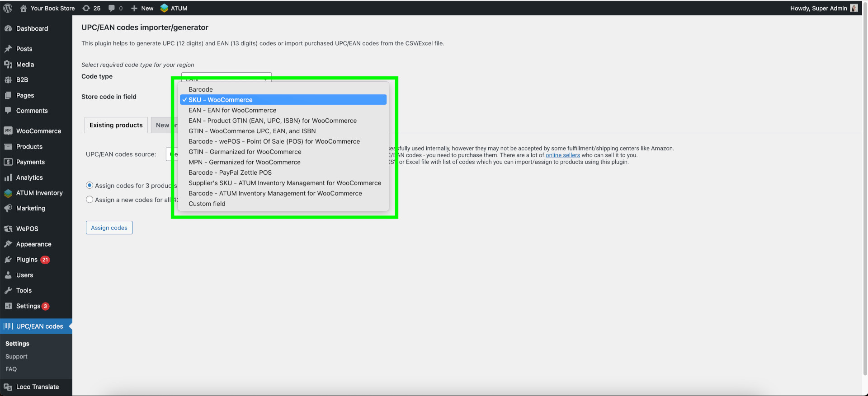Image resolution: width=868 pixels, height=396 pixels.
Task: Click the WePOS icon in sidebar
Action: (x=8, y=229)
